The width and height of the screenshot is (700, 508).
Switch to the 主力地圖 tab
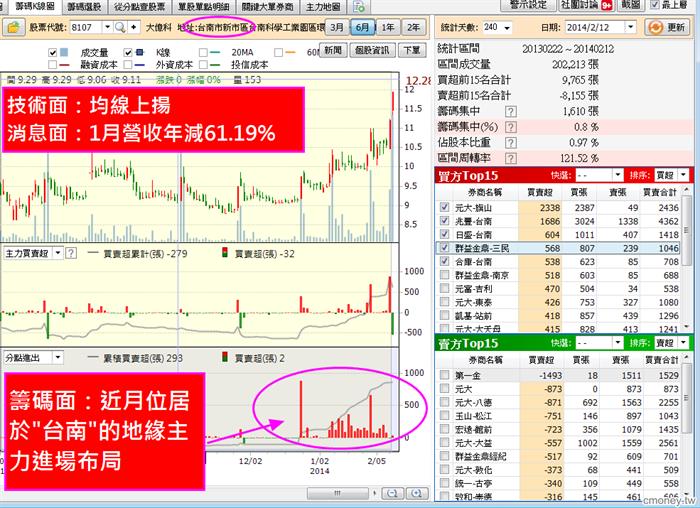pos(323,6)
